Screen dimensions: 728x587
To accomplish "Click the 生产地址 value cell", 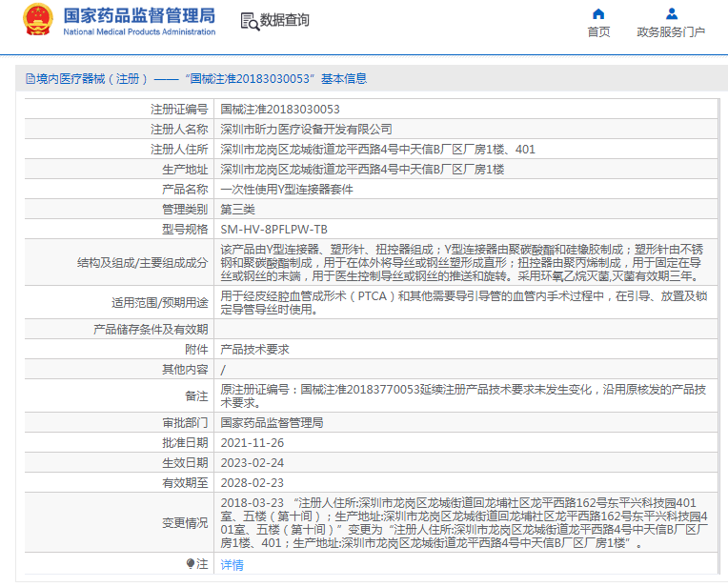I will click(466, 170).
